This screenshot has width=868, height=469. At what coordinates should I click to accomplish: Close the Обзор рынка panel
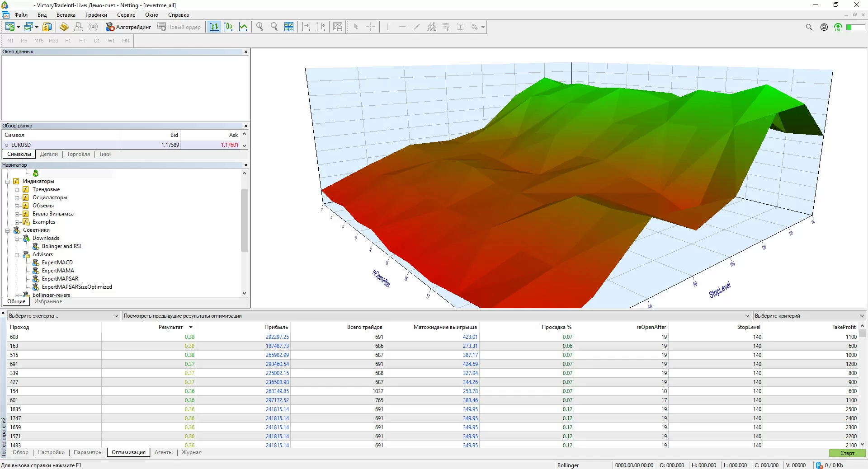[246, 126]
